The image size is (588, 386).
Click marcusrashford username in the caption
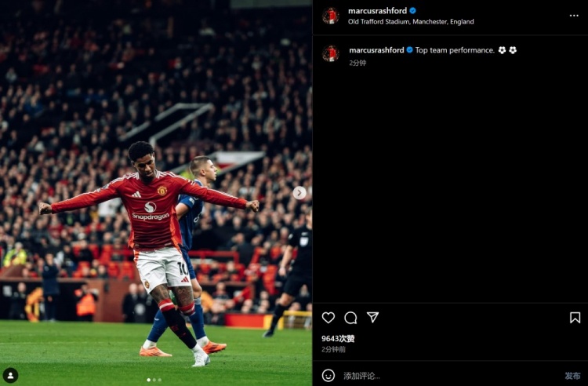pos(376,50)
